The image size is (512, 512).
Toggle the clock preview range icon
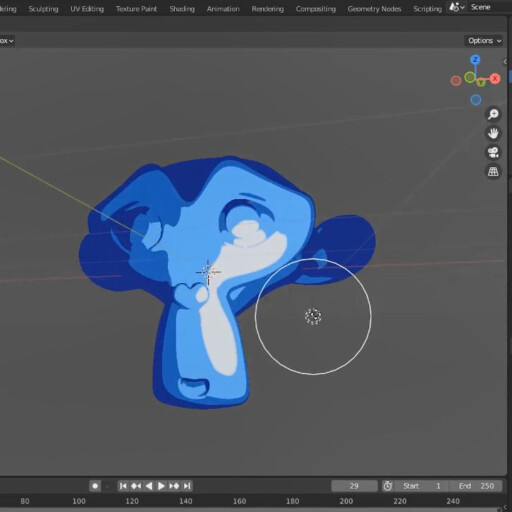tap(387, 486)
